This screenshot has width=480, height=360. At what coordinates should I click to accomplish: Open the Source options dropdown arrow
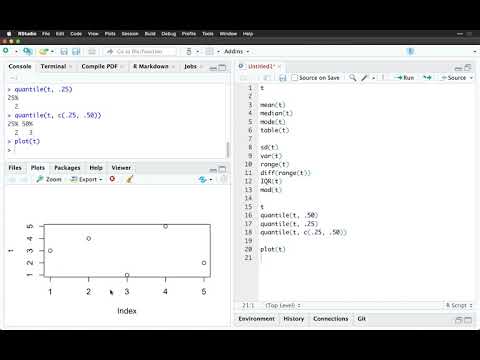pyautogui.click(x=471, y=78)
